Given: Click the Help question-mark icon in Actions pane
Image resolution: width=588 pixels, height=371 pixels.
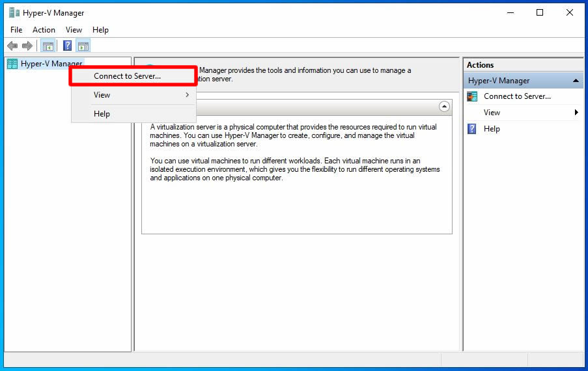Looking at the screenshot, I should (472, 129).
